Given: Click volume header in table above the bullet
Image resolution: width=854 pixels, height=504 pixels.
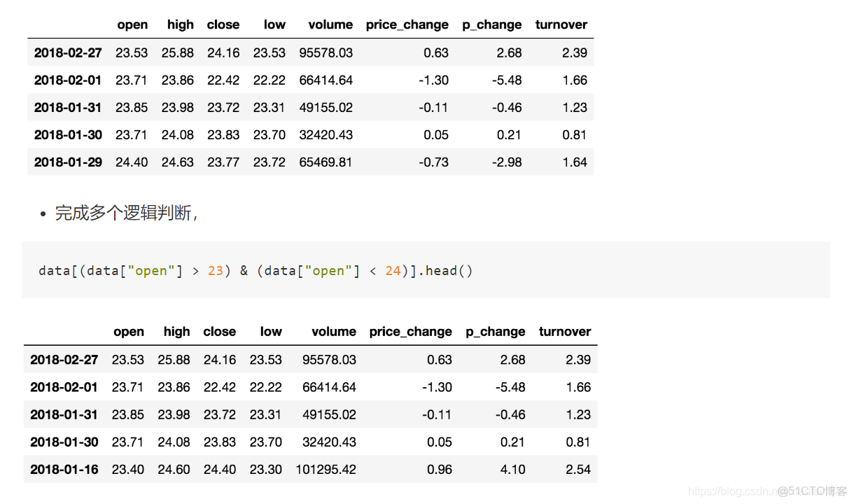Looking at the screenshot, I should point(330,24).
